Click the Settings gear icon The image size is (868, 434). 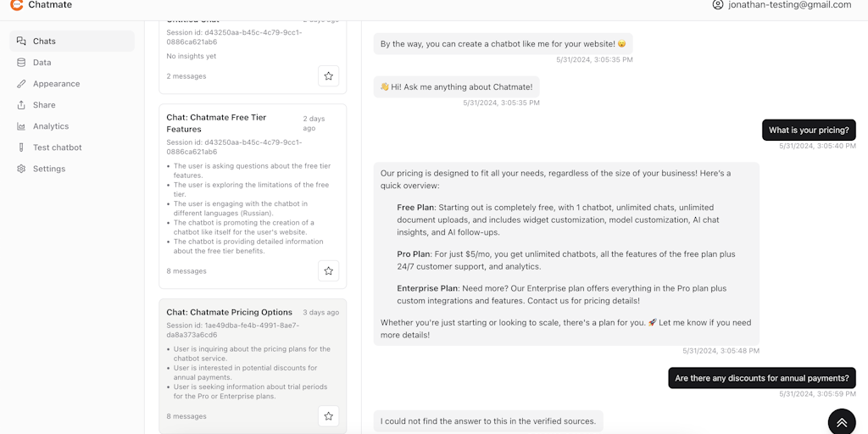click(x=21, y=169)
